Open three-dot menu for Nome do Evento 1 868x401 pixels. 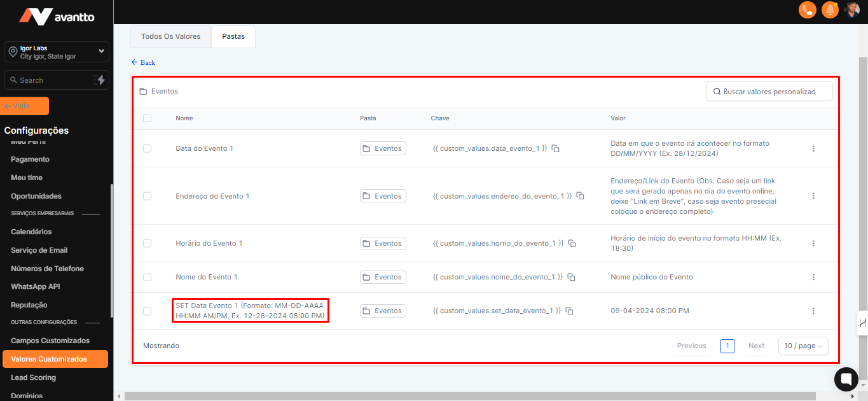click(813, 277)
